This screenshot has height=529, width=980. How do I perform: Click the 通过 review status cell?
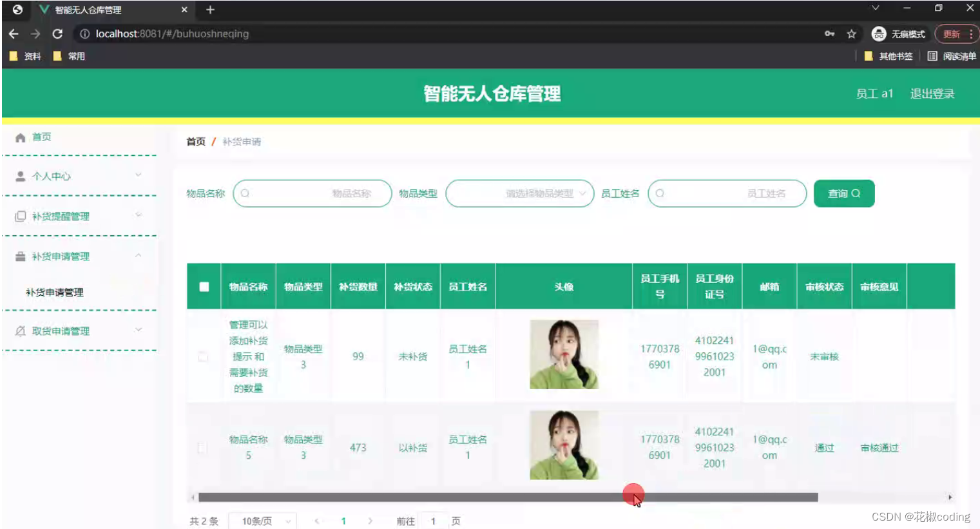[x=824, y=448]
